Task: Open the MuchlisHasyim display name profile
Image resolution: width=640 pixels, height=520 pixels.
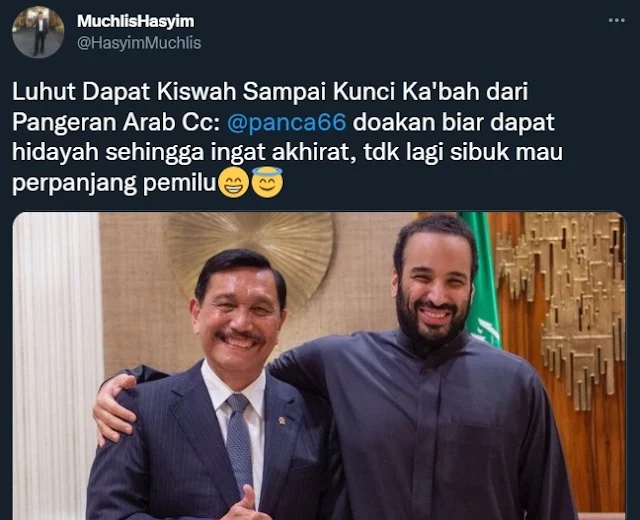Action: pos(136,21)
